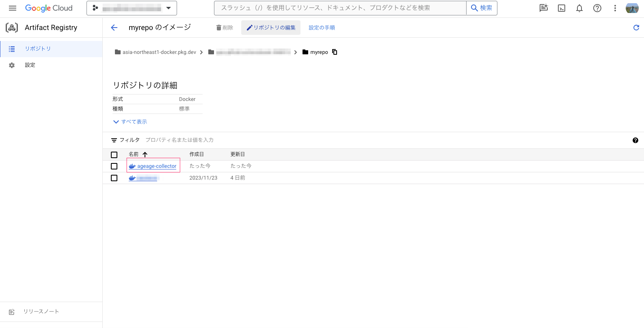Sort by the 名前 column header
Viewport: 644px width, 328px height.
tap(134, 154)
